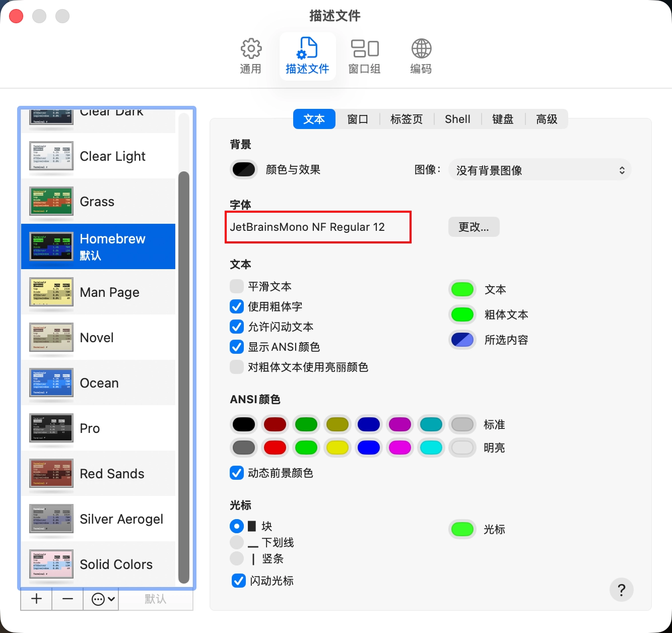The height and width of the screenshot is (633, 672).
Task: Select the 下划线 underline cursor radio button
Action: [237, 542]
